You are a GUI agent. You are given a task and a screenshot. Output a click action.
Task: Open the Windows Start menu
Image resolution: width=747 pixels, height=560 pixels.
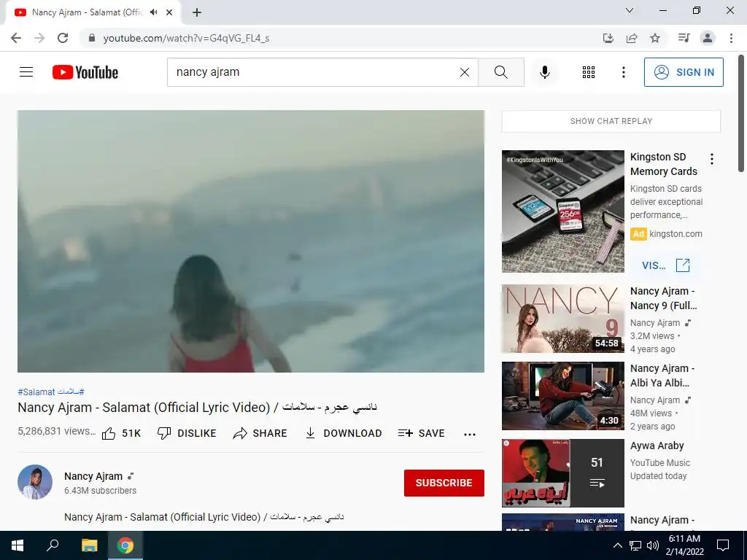pyautogui.click(x=18, y=545)
